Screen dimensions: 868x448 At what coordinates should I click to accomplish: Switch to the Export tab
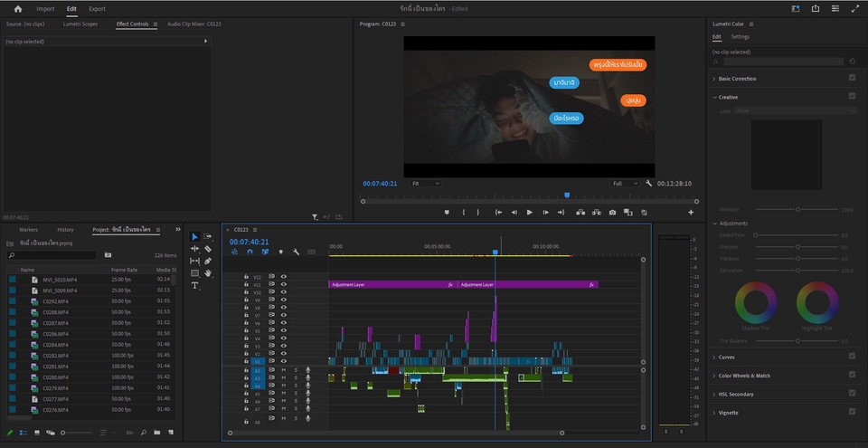[97, 8]
